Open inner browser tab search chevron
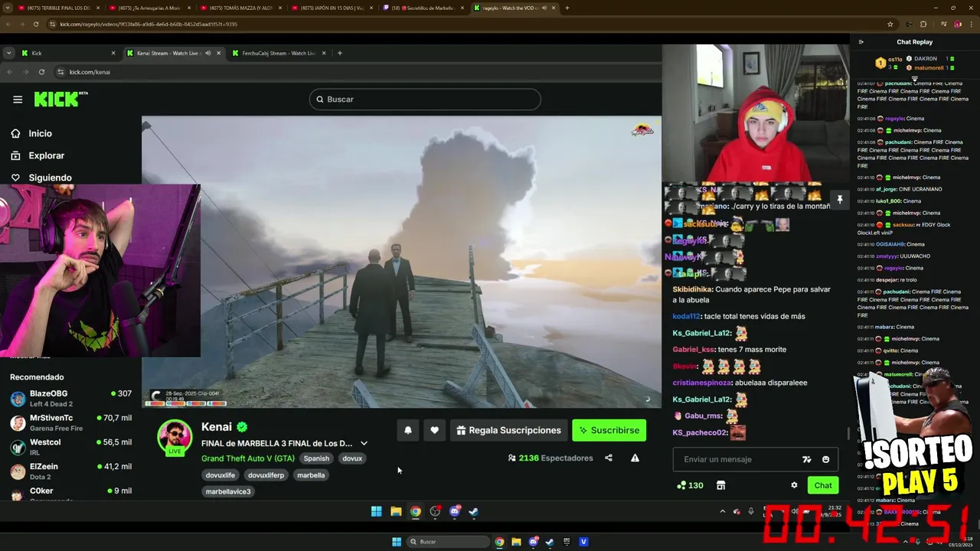This screenshot has width=980, height=551. pyautogui.click(x=8, y=53)
